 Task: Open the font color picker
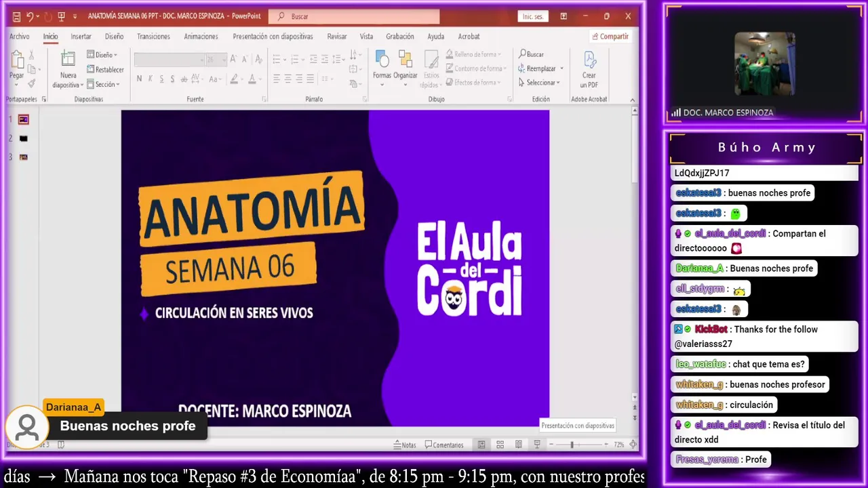coord(254,79)
